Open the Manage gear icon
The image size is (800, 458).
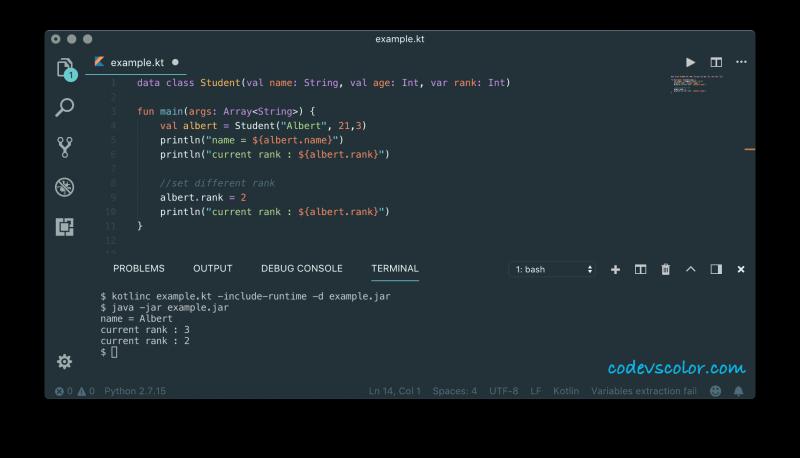pos(65,361)
